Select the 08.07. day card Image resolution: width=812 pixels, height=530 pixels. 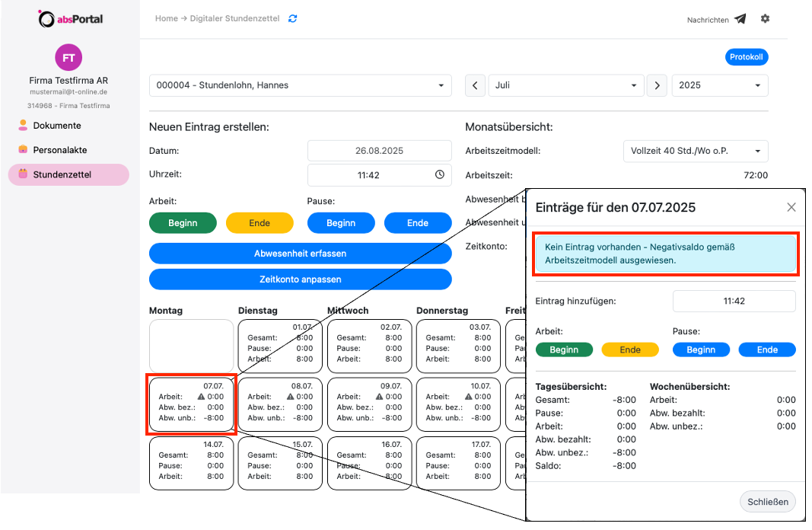coord(280,401)
